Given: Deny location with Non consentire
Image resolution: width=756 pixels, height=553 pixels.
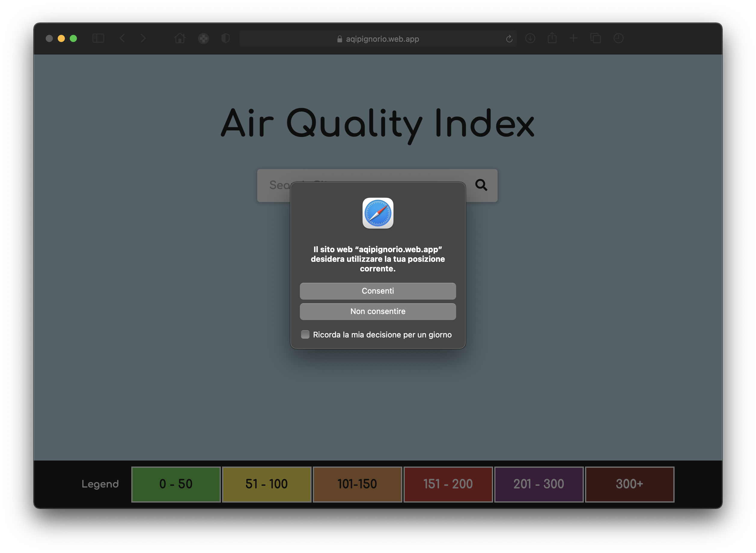Looking at the screenshot, I should (377, 311).
